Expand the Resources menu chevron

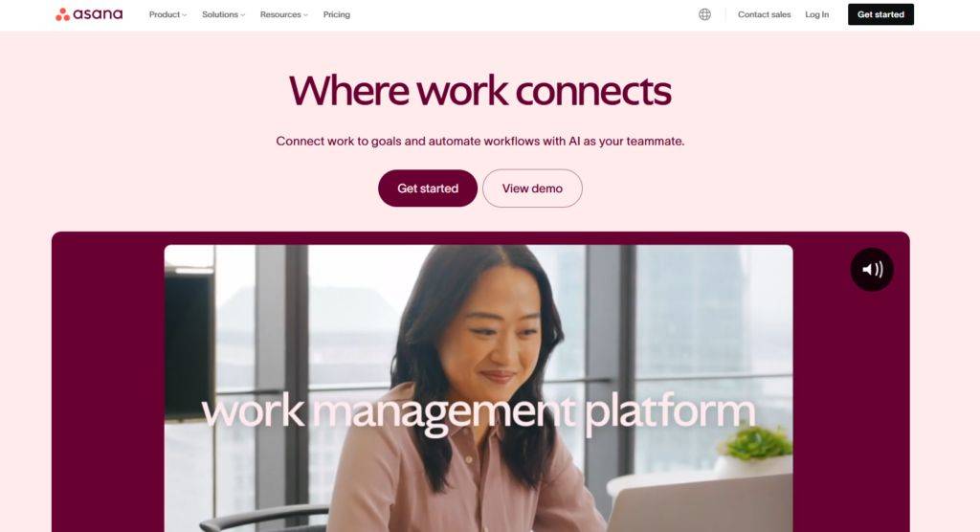305,15
